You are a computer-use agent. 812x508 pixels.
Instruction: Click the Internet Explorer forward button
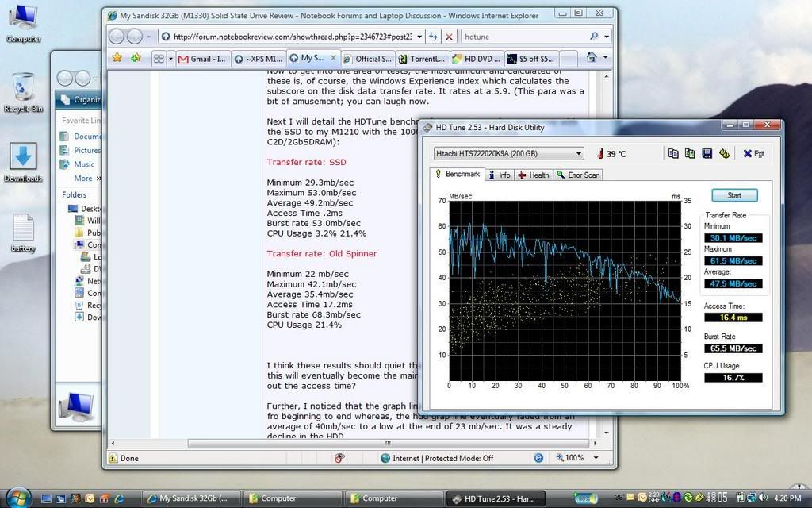pos(135,37)
